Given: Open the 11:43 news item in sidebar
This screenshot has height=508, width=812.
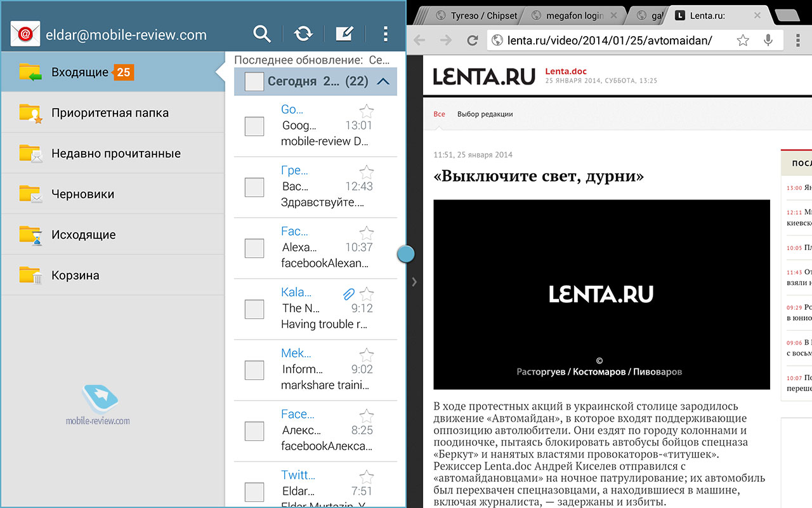Looking at the screenshot, I should point(799,277).
